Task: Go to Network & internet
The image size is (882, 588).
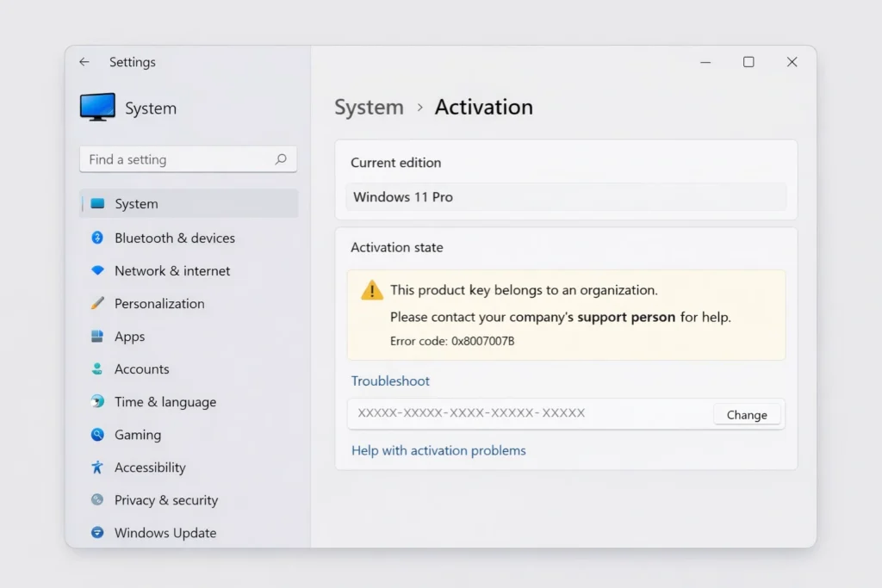Action: 189,270
